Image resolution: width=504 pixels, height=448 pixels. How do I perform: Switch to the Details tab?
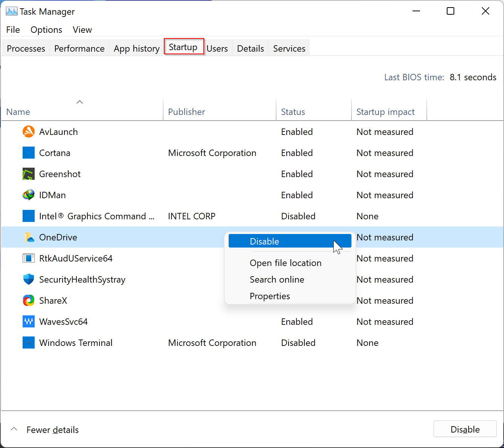pos(250,48)
